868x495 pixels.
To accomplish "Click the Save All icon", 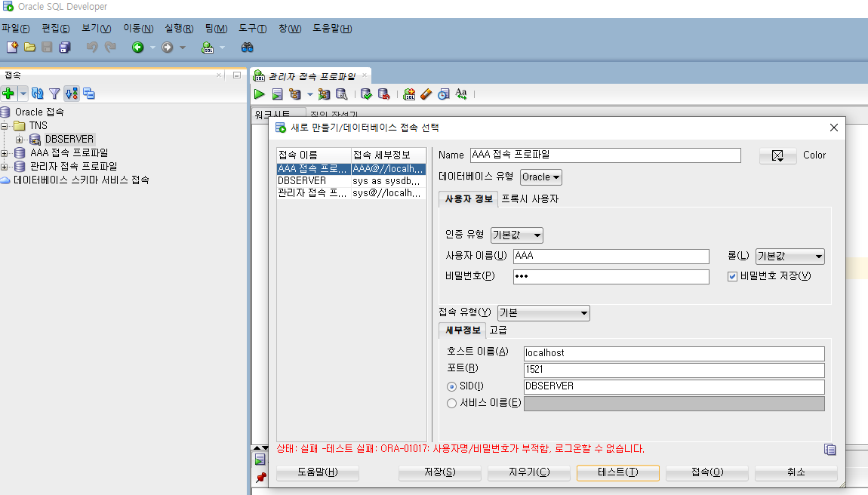I will click(x=65, y=48).
